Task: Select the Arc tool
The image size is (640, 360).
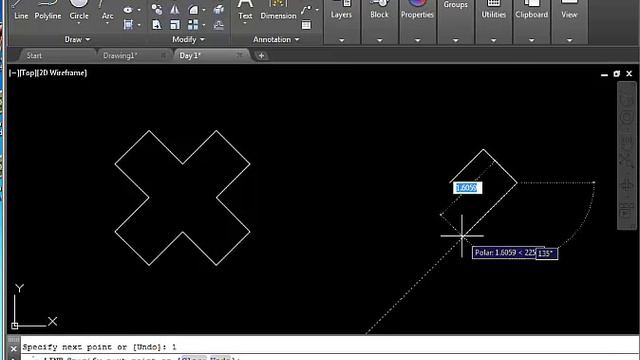Action: 107,10
